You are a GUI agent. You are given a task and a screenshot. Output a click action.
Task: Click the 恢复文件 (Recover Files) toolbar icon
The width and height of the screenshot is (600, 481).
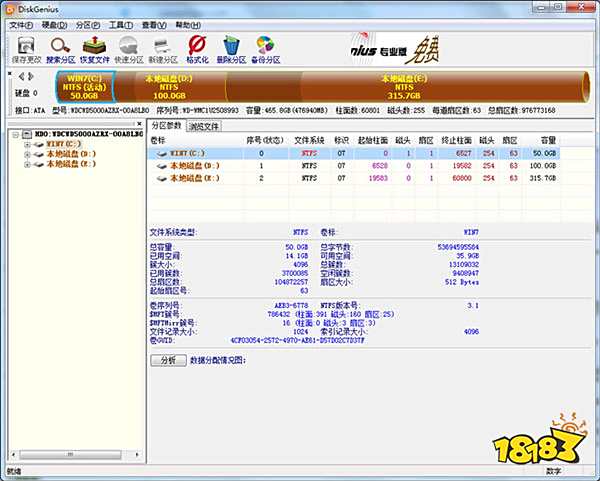95,48
